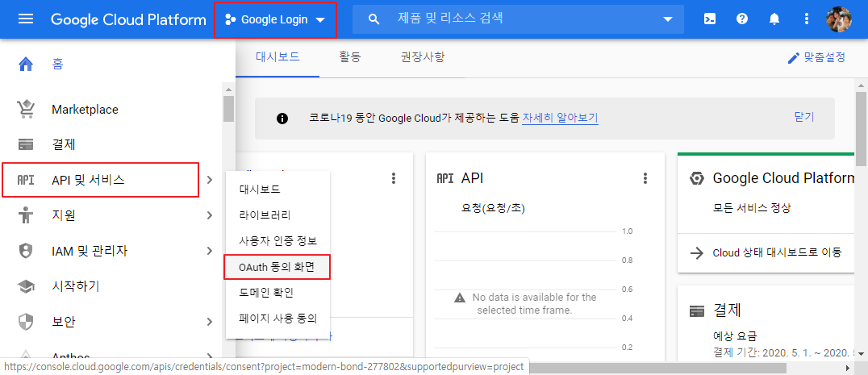Click the 요청(요청/초) chart label
Screen dimensions: 868x375
tap(493, 209)
